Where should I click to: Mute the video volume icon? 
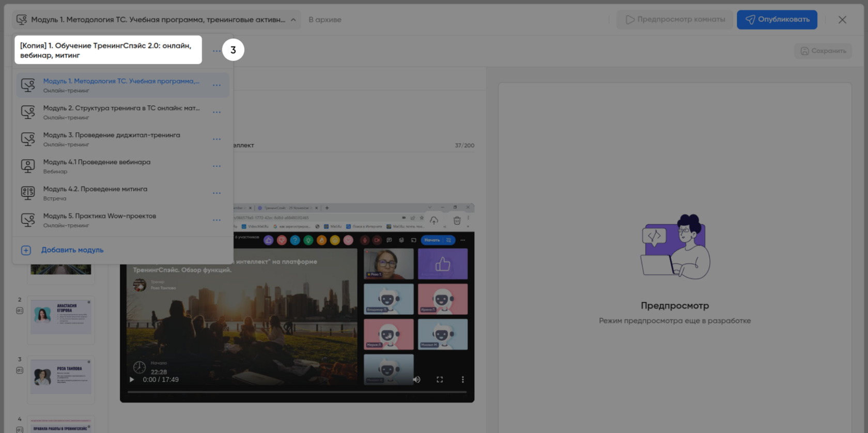416,379
